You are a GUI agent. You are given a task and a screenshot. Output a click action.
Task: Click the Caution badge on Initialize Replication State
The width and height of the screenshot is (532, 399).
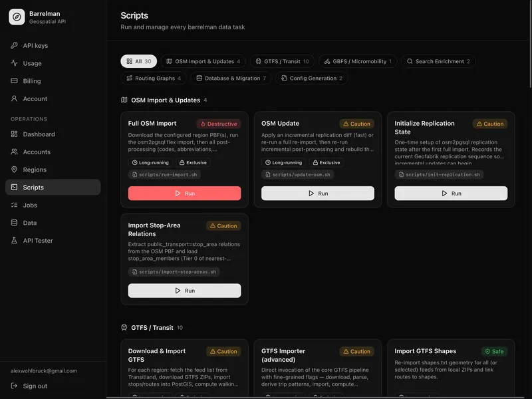[490, 124]
